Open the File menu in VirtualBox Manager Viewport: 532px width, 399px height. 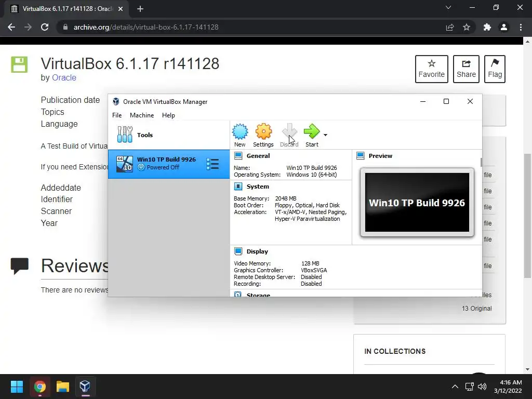click(x=117, y=115)
